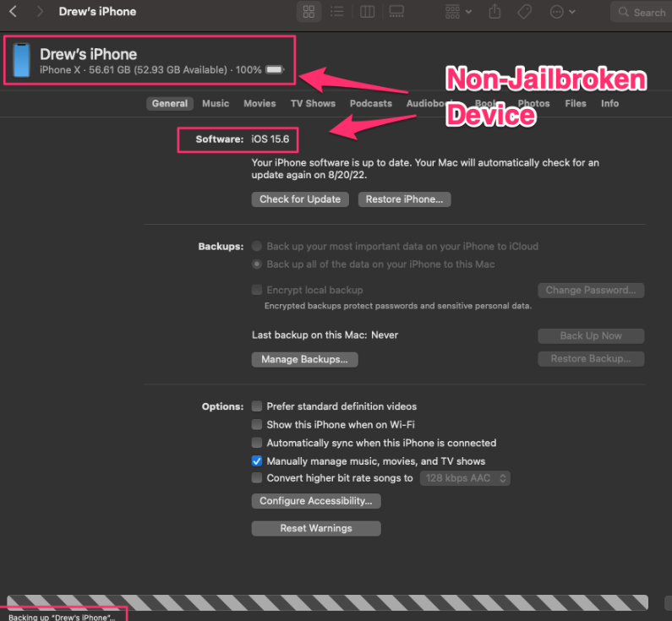Image resolution: width=672 pixels, height=621 pixels.
Task: Click the striped backup progress bar
Action: coord(327,602)
